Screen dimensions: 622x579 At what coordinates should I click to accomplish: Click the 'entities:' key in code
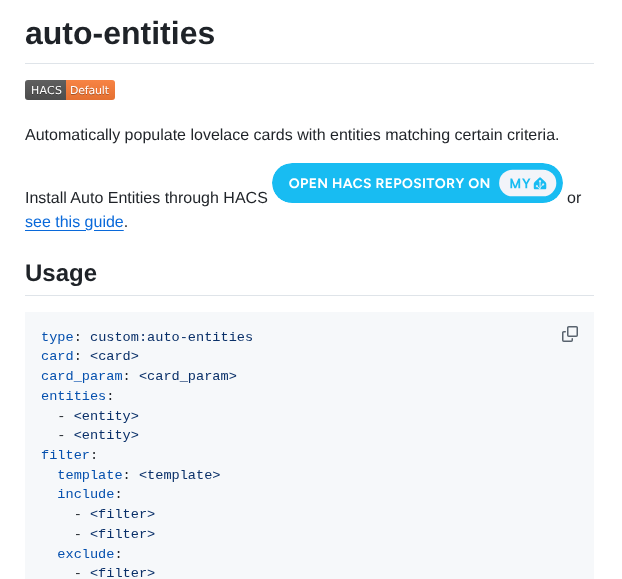point(77,395)
